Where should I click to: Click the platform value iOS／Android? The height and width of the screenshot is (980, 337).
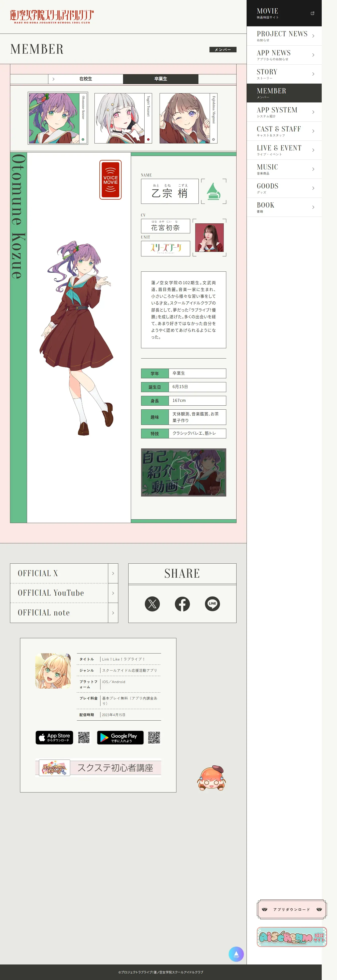(114, 682)
